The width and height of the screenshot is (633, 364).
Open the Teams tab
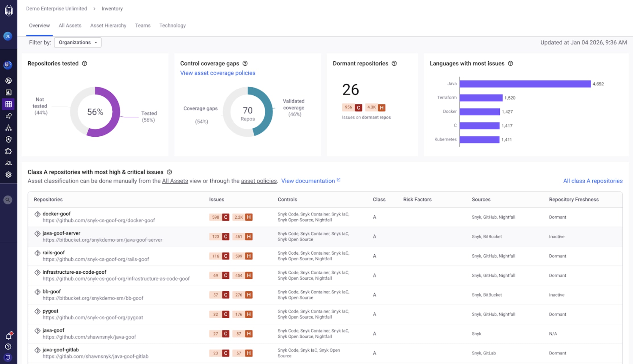tap(143, 26)
